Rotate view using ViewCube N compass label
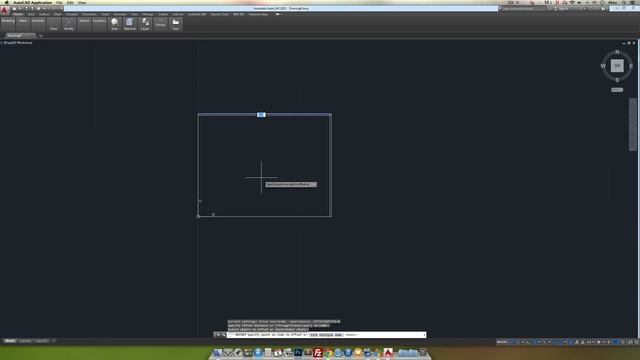Viewport: 640px width, 360px height. (617, 52)
